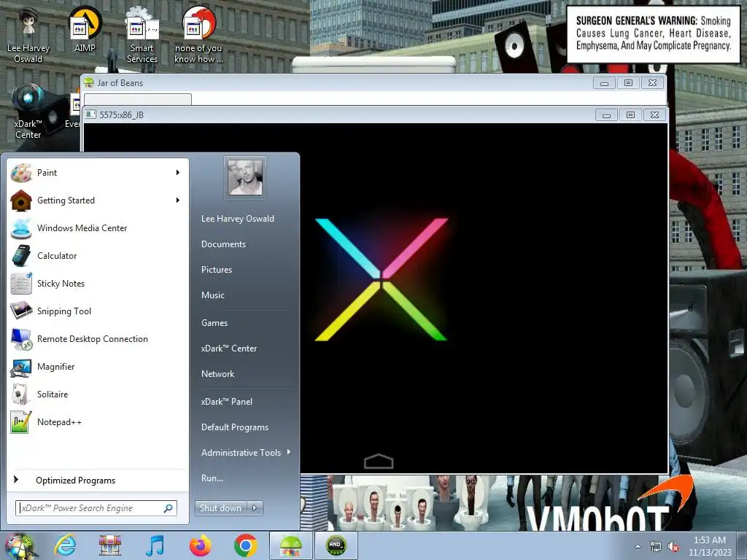Launch the Snipping Tool

click(x=98, y=311)
